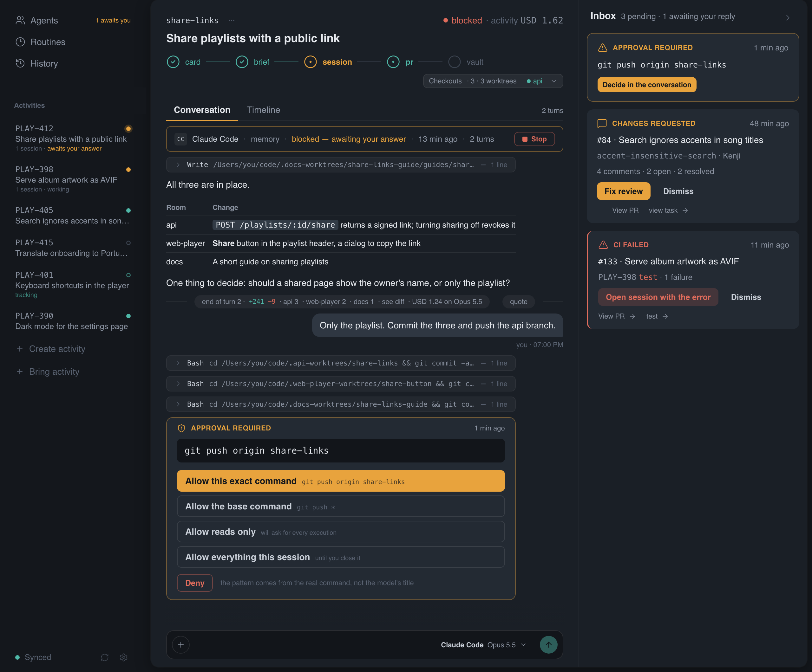Click the '1 awaits you' badge

point(113,21)
